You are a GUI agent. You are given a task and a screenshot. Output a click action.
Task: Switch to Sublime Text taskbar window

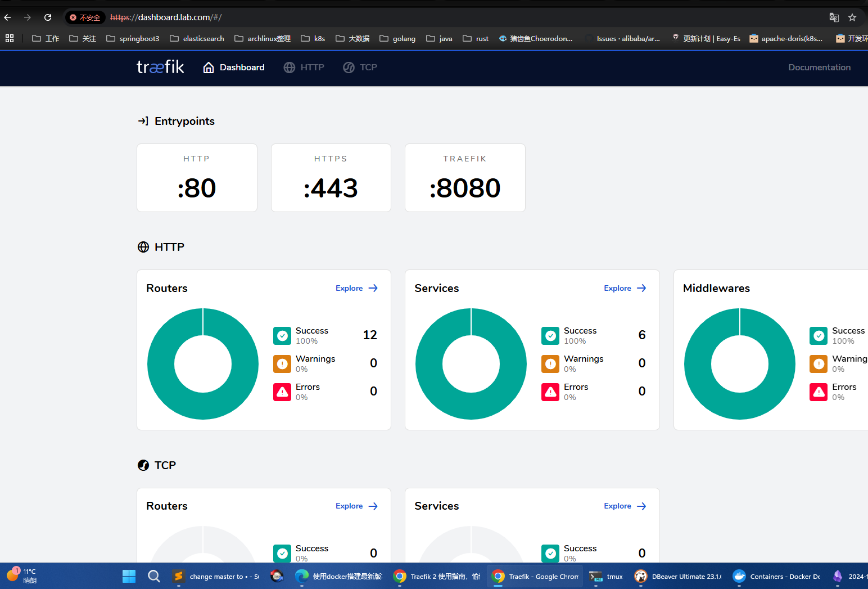point(216,576)
